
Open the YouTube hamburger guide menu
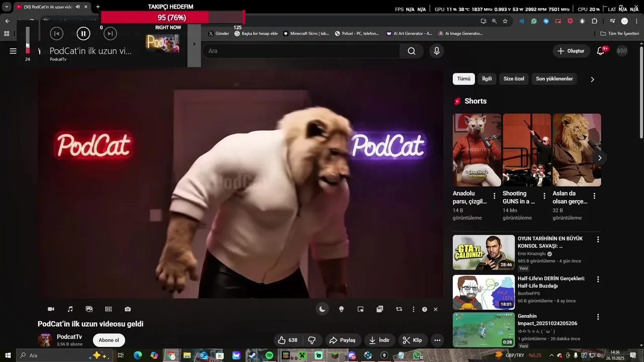[x=13, y=51]
